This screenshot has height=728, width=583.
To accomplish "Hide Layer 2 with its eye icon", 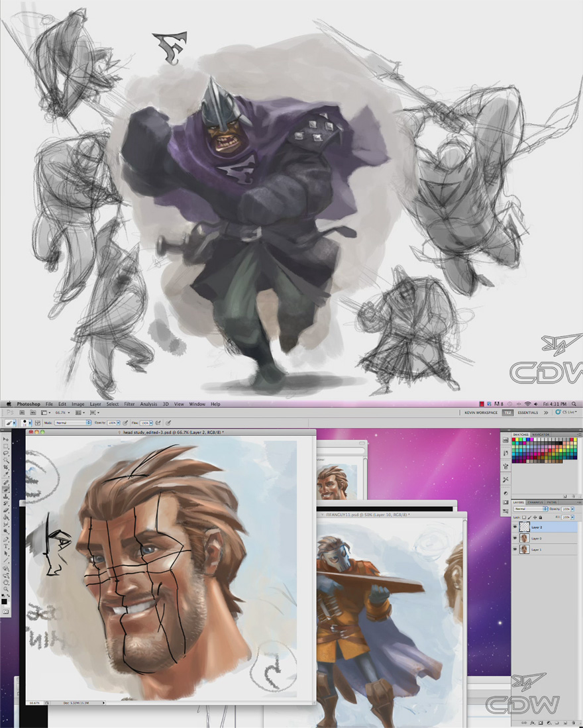I will tap(515, 527).
